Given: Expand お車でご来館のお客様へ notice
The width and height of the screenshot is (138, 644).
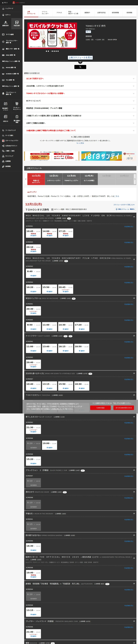Looking at the screenshot, I should (x=80, y=123).
